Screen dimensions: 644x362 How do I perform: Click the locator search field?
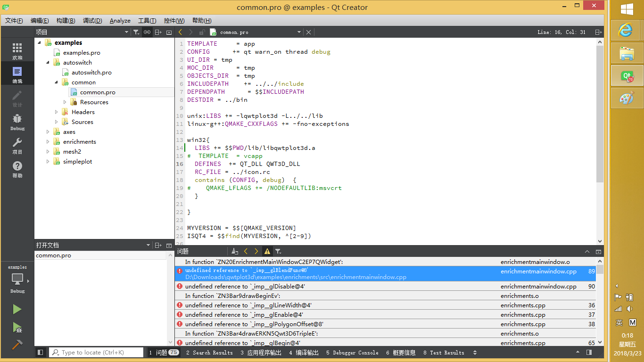pos(96,353)
